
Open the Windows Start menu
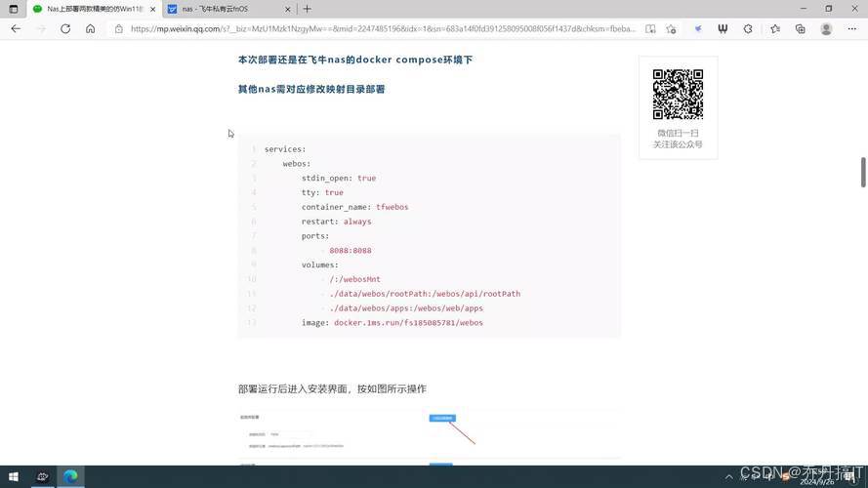pos(14,476)
